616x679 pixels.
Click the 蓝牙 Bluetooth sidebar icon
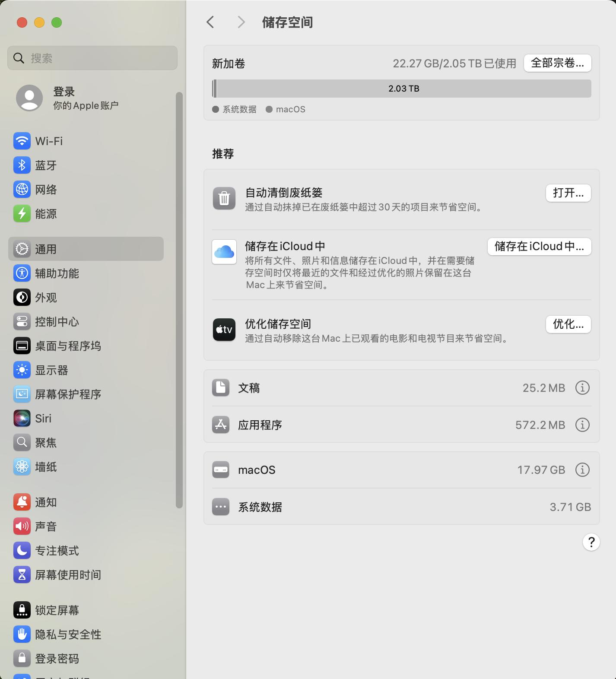22,165
